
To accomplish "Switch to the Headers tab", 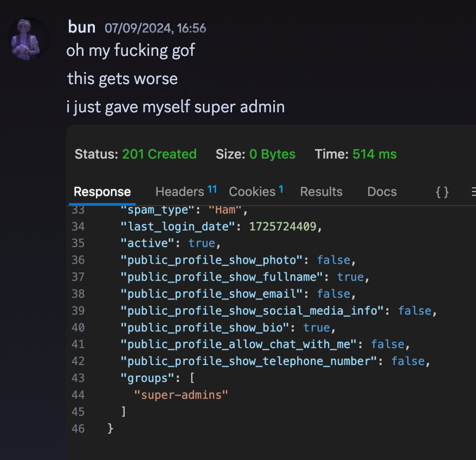I will tap(179, 191).
